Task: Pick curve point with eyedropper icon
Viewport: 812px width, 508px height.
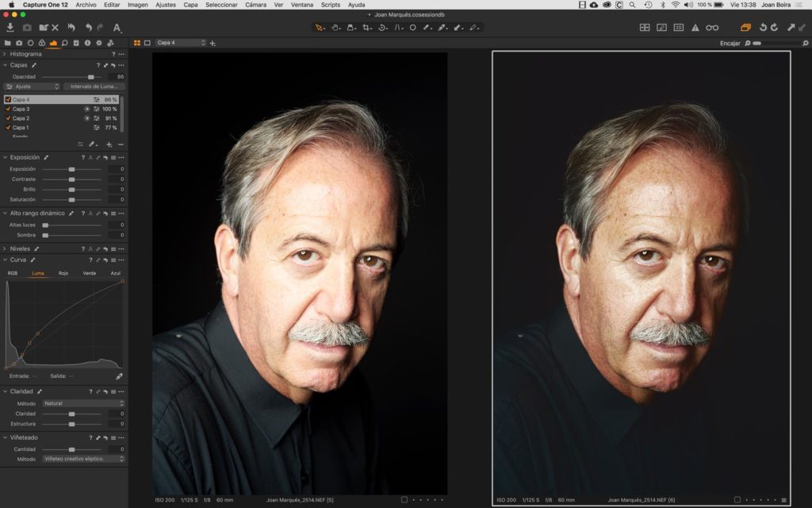Action: (x=119, y=376)
